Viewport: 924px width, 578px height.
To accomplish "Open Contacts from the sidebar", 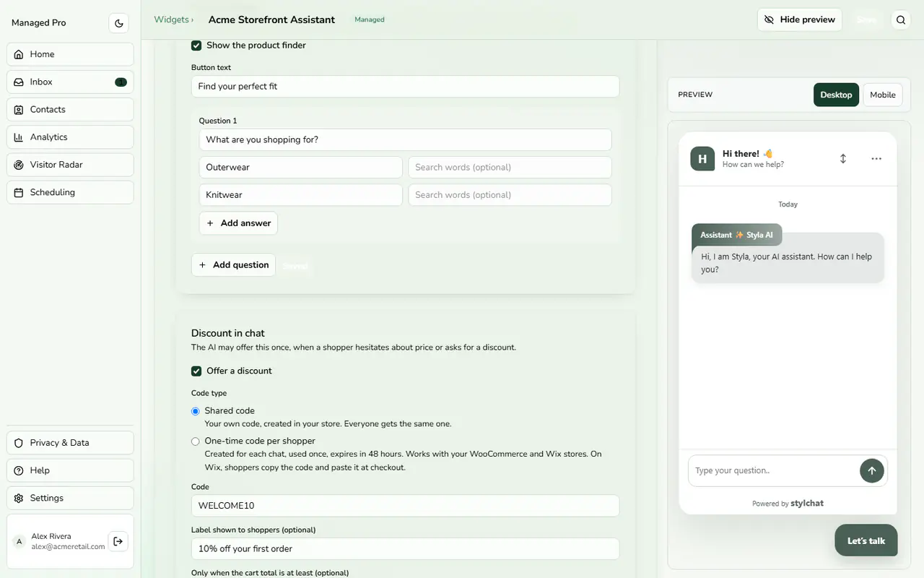I will (70, 110).
